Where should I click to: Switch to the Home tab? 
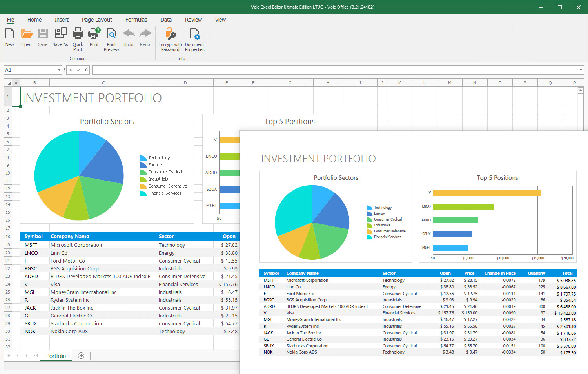click(x=34, y=20)
